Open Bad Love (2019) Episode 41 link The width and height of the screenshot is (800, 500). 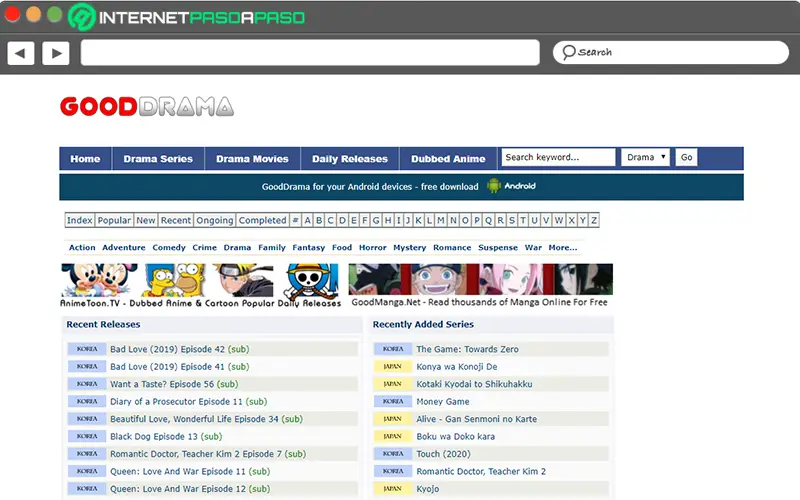pos(180,367)
